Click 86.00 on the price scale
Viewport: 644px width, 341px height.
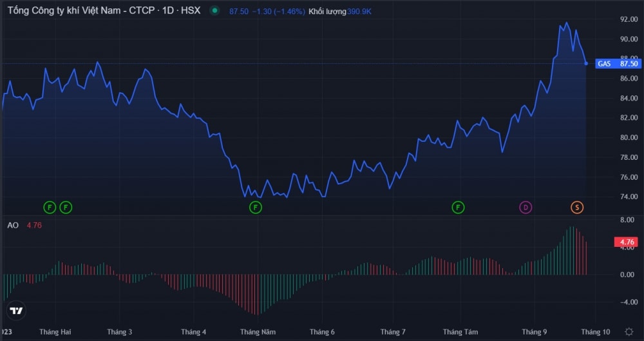pyautogui.click(x=629, y=78)
